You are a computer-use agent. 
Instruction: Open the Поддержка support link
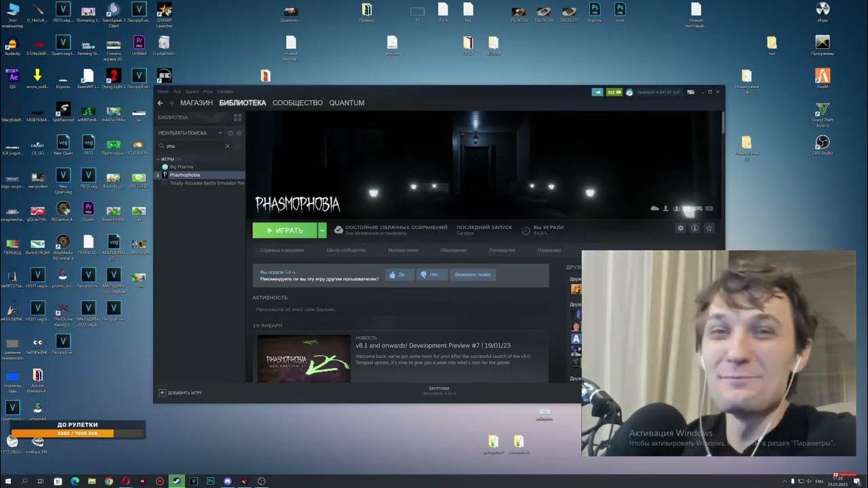point(549,250)
